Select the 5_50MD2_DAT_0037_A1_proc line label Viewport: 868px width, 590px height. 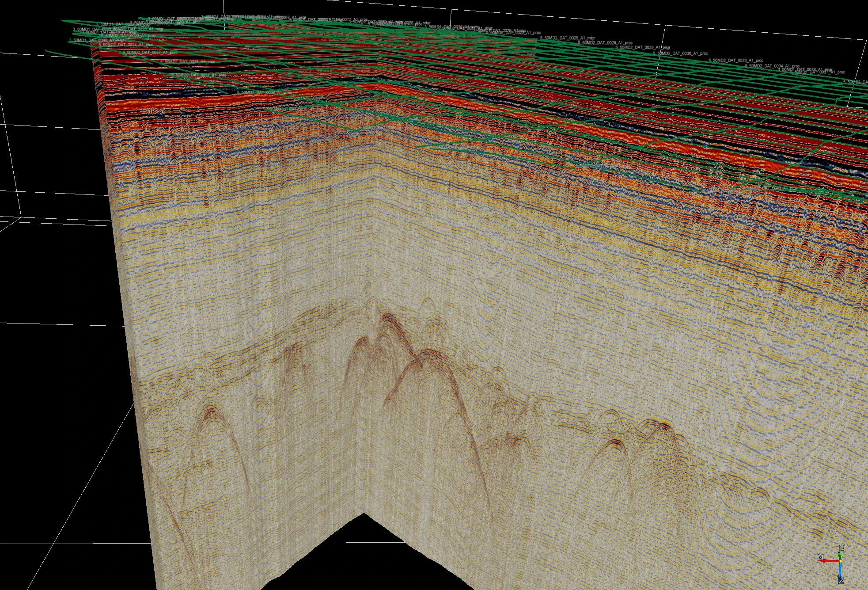(817, 72)
